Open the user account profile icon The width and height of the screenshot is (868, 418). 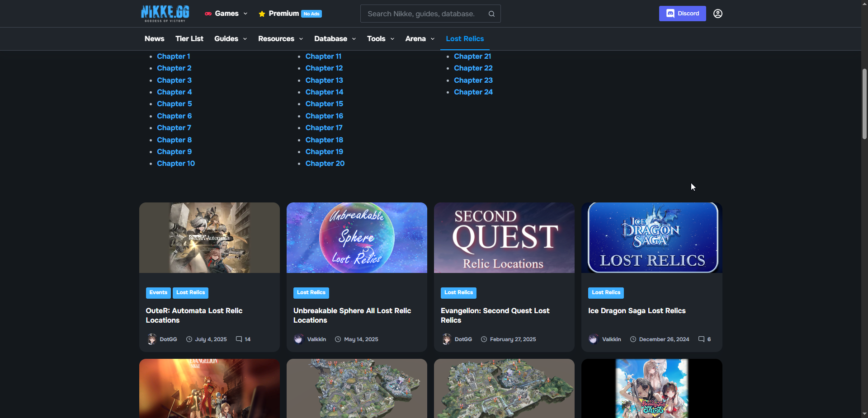pos(718,14)
